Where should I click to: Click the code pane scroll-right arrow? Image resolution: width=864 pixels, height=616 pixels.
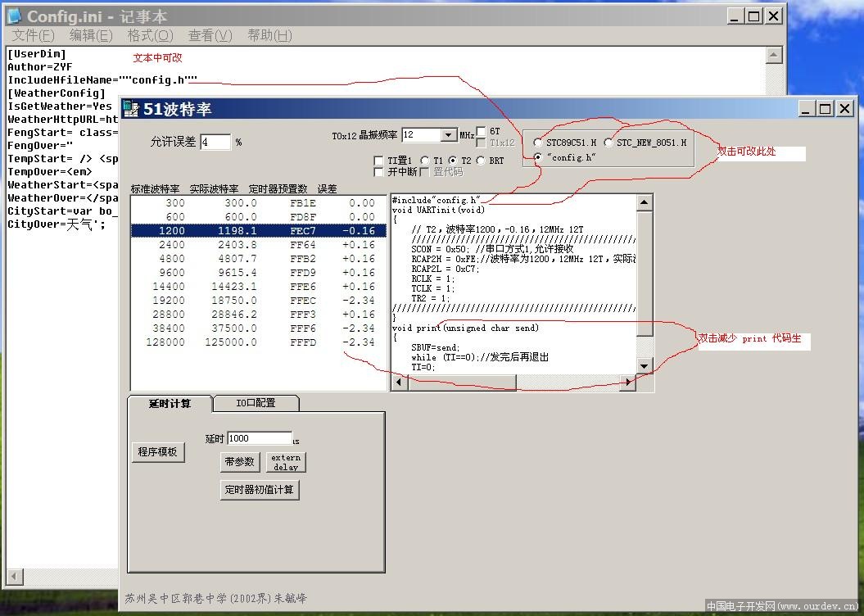627,381
